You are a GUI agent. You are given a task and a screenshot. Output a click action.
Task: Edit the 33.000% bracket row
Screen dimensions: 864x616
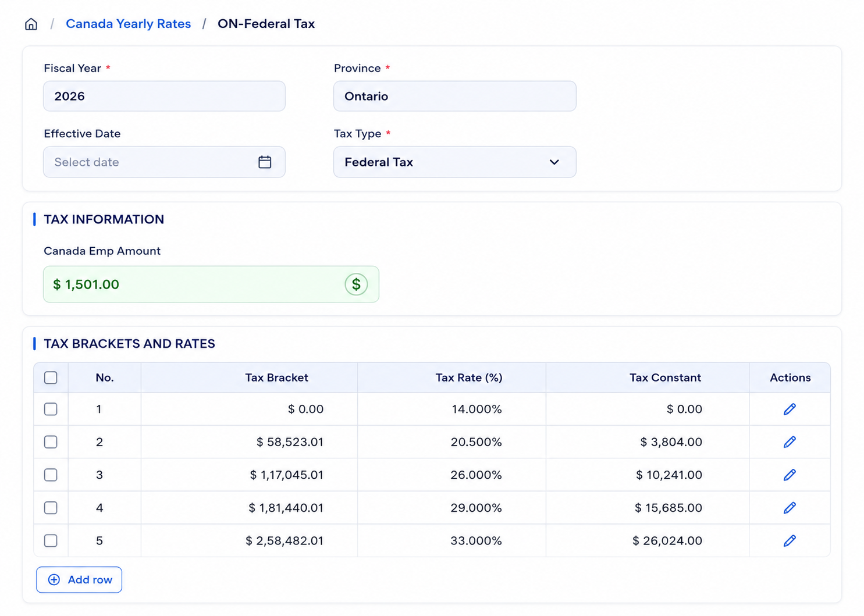tap(790, 540)
